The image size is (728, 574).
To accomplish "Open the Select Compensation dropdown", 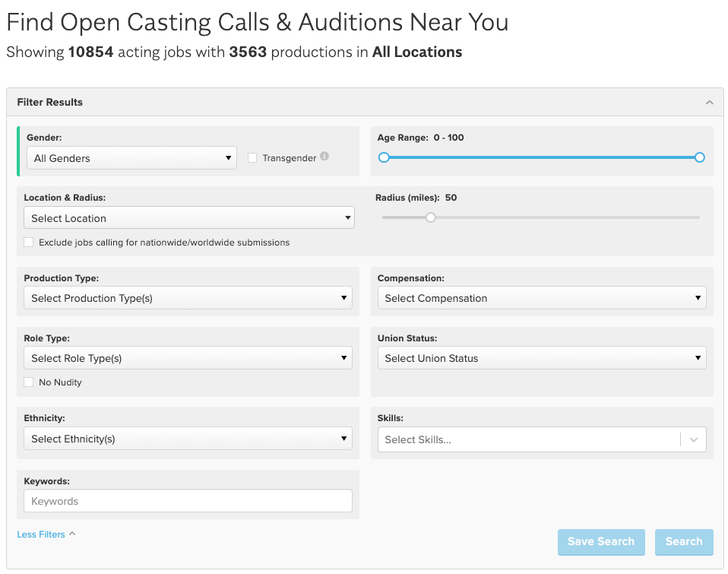I will point(541,298).
